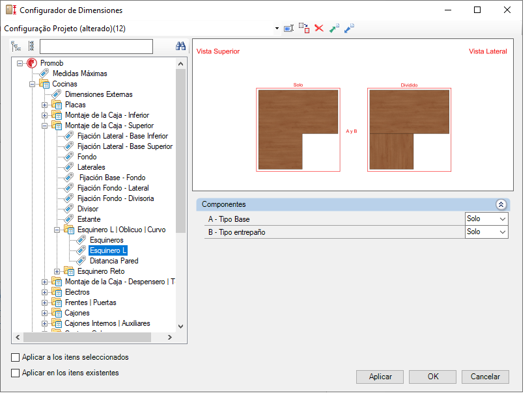532x402 pixels.
Task: Open the Configuração Projeto dropdown arrow
Action: 277,28
